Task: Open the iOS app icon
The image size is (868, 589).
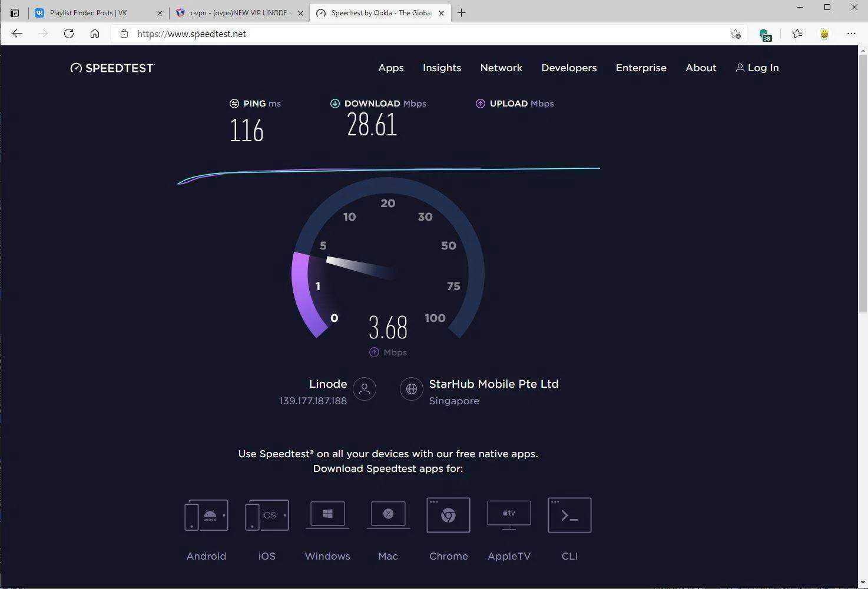Action: point(267,515)
